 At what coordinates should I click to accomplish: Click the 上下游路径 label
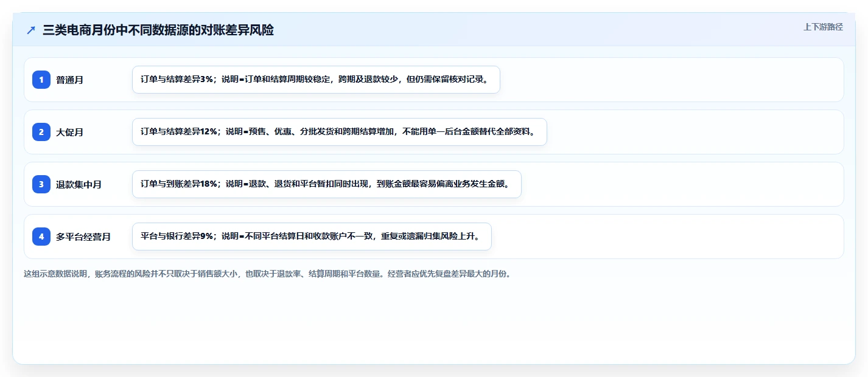823,27
